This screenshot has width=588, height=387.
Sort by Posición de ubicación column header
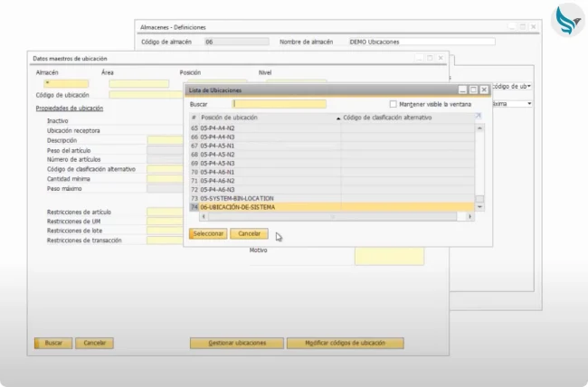pyautogui.click(x=270, y=118)
